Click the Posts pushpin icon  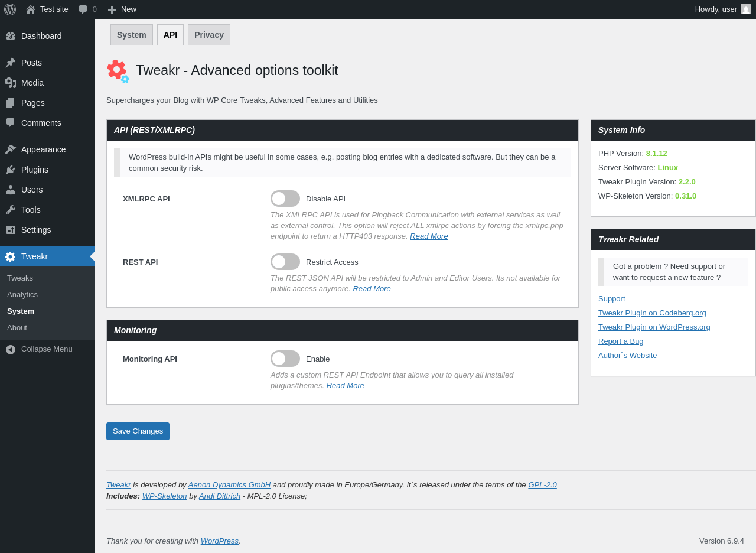click(x=11, y=63)
